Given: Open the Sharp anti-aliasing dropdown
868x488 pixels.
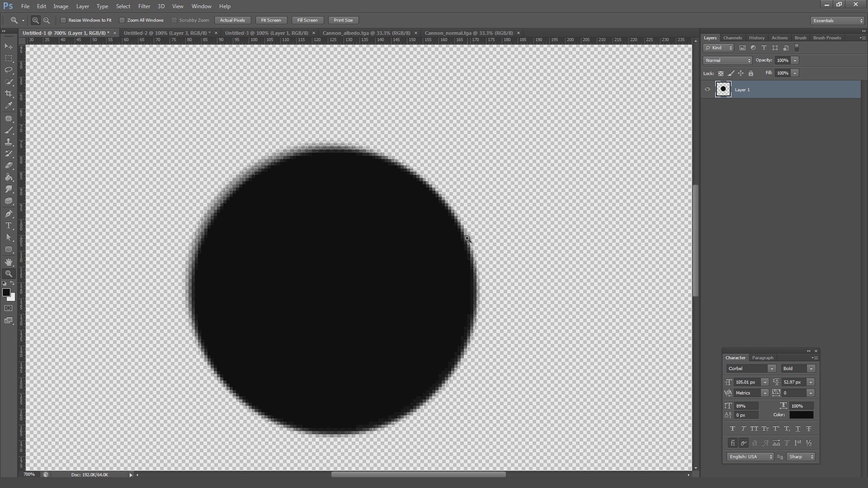Looking at the screenshot, I should [x=801, y=457].
